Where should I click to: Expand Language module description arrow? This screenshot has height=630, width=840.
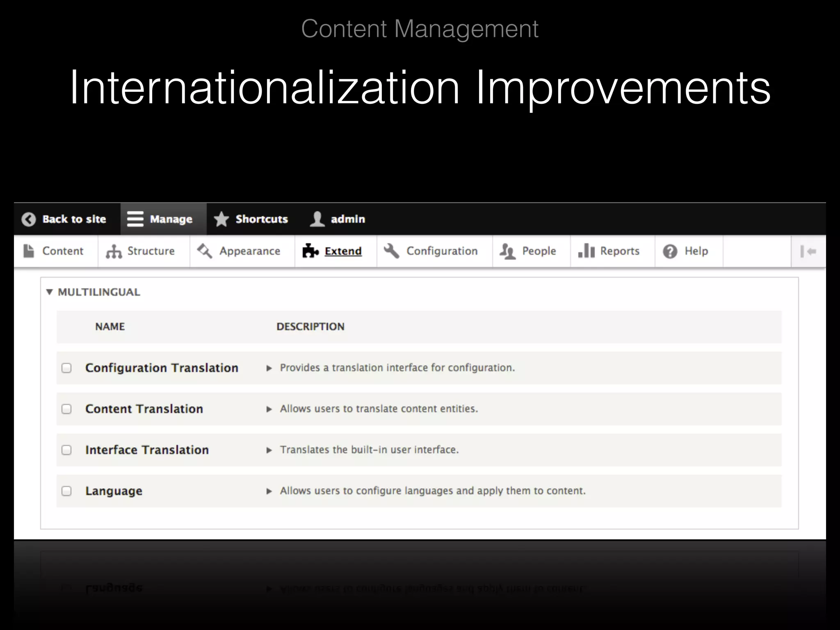[269, 491]
